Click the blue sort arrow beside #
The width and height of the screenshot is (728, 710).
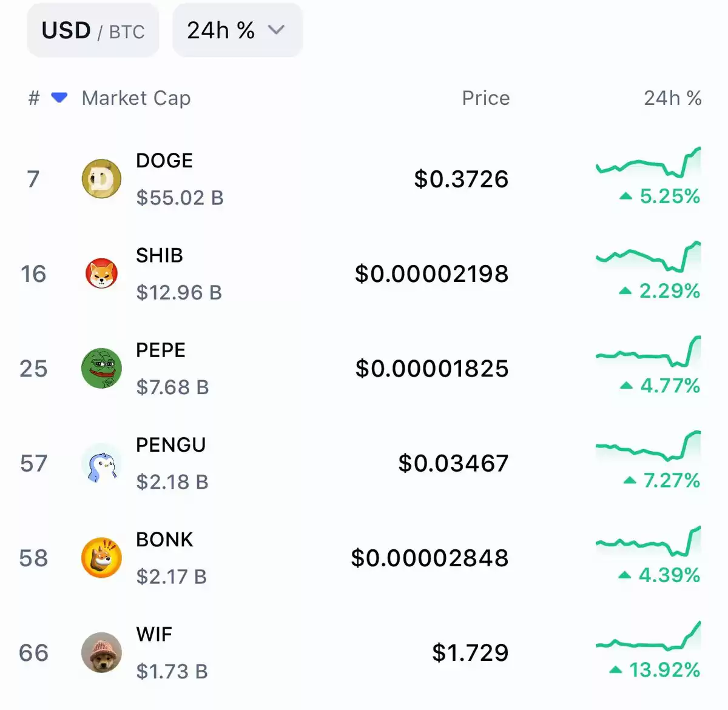point(59,98)
